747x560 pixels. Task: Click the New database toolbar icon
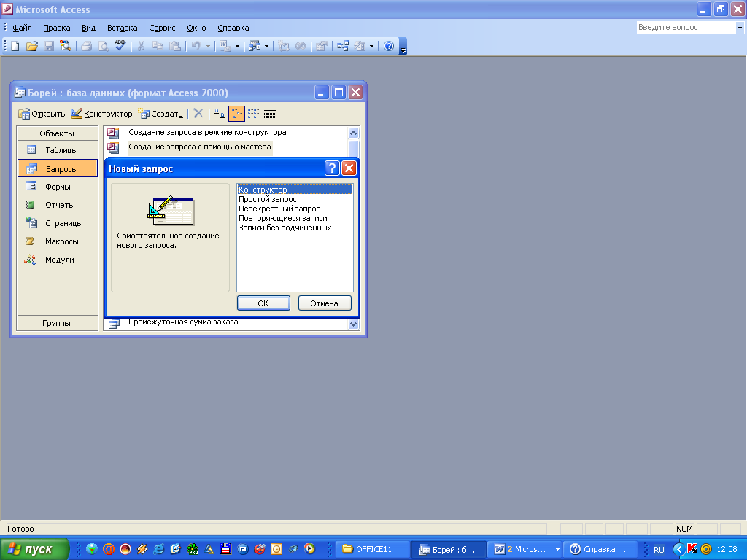[x=15, y=46]
